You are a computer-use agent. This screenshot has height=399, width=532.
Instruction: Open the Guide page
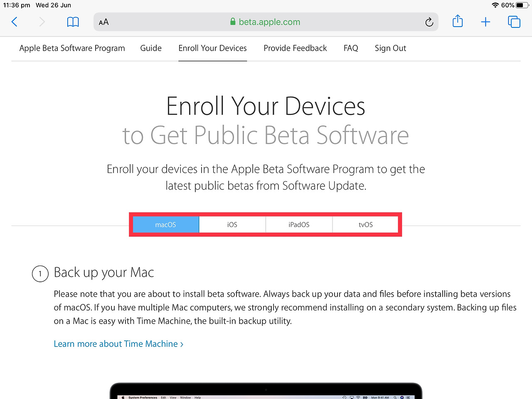pyautogui.click(x=151, y=48)
